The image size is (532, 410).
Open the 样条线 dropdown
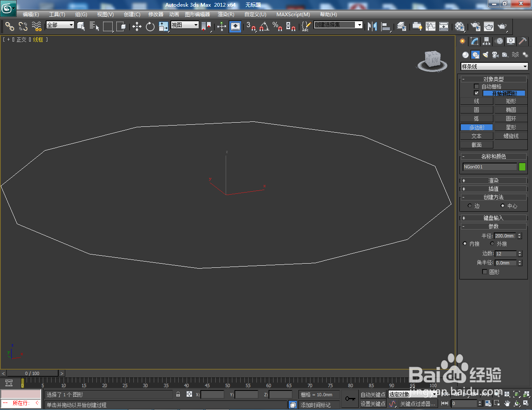[x=494, y=66]
